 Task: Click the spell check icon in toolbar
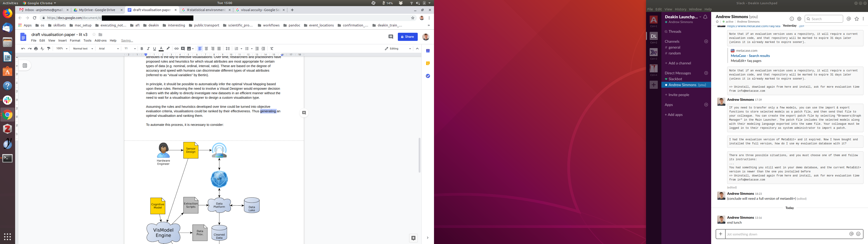[x=42, y=49]
